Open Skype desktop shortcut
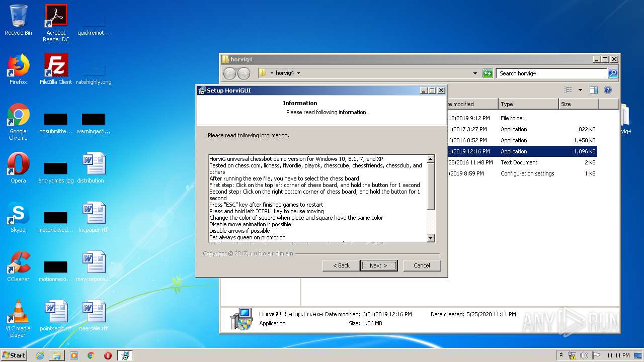Viewport: 644px width, 362px height. click(x=18, y=217)
